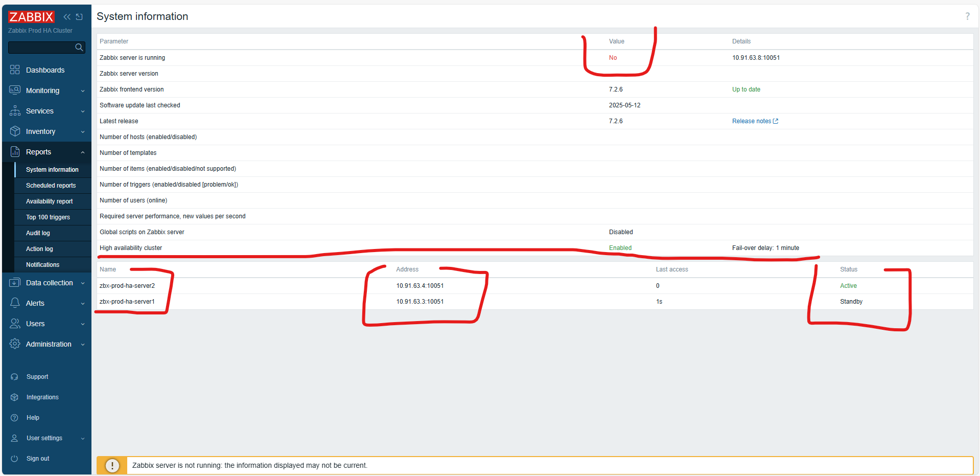Click the Disabled global scripts value
This screenshot has width=980, height=476.
click(621, 232)
